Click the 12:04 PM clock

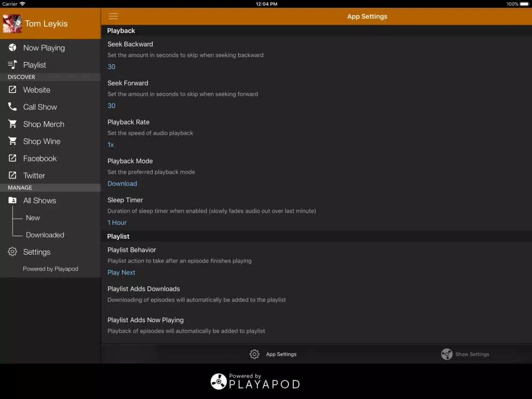(x=266, y=4)
